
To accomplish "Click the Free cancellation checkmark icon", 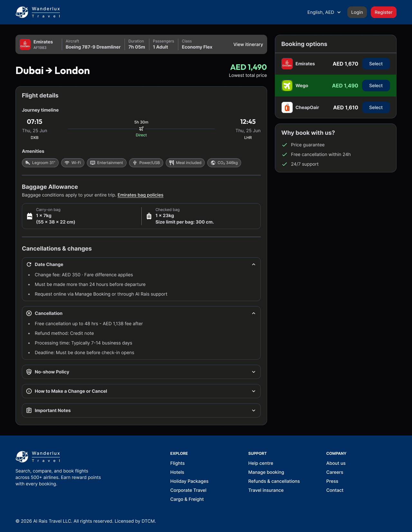I will [x=285, y=154].
